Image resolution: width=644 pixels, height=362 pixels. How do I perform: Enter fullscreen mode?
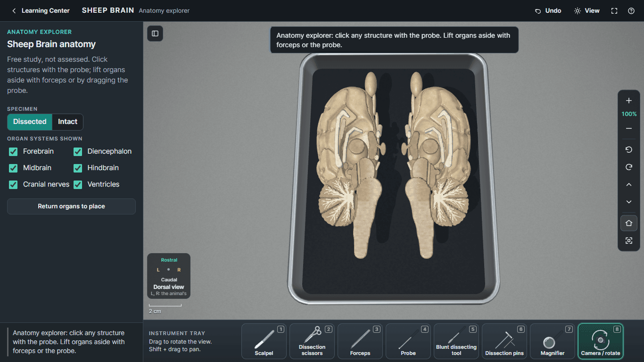(x=614, y=11)
